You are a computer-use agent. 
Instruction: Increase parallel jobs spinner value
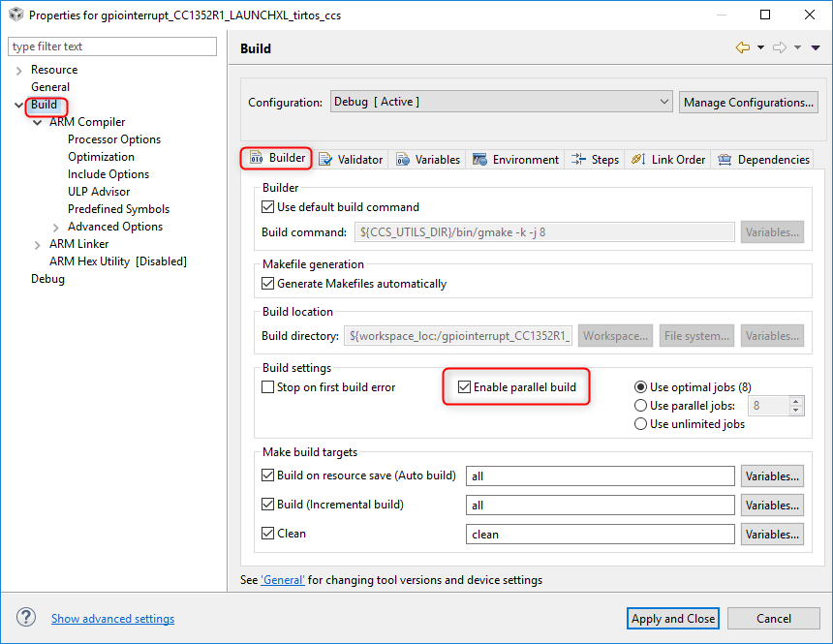point(796,401)
